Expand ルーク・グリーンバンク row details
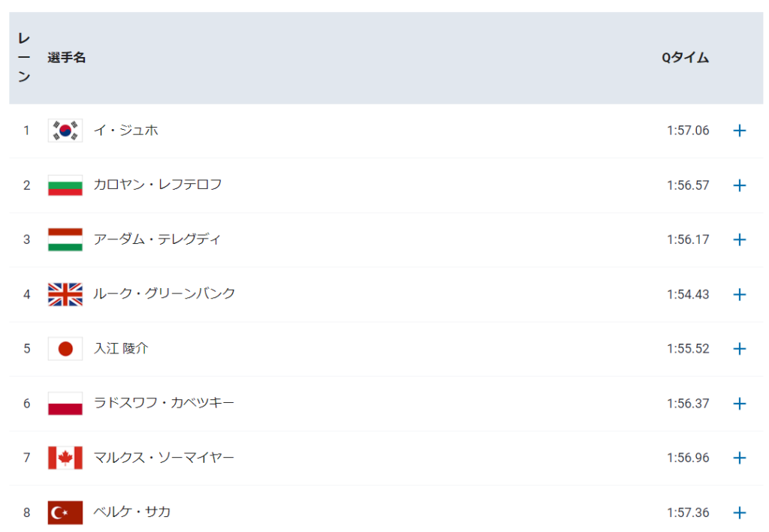The height and width of the screenshot is (532, 769). click(x=739, y=294)
